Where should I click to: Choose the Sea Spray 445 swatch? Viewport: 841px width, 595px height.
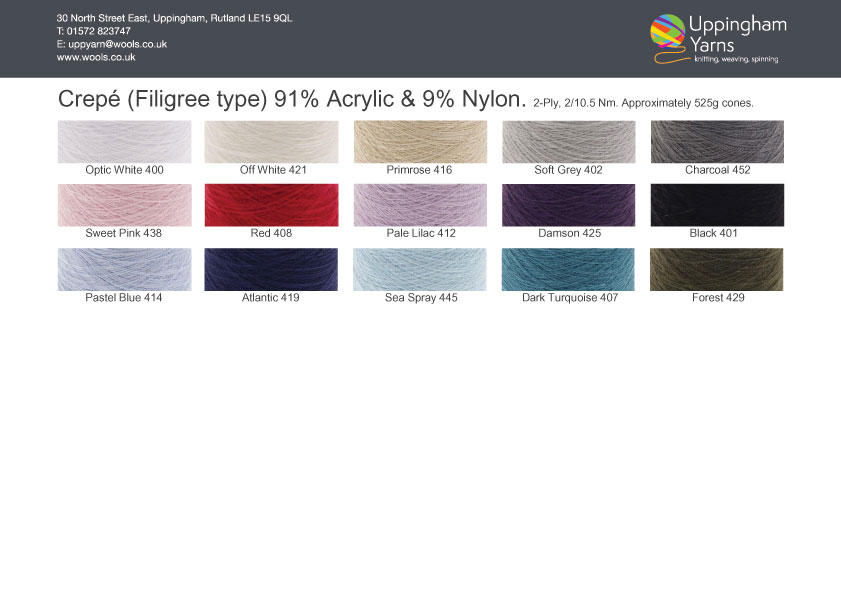(420, 269)
